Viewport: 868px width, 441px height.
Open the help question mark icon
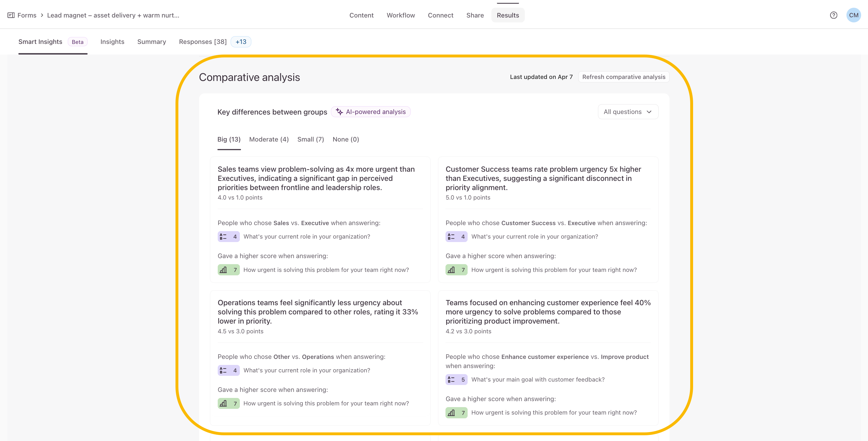[833, 15]
